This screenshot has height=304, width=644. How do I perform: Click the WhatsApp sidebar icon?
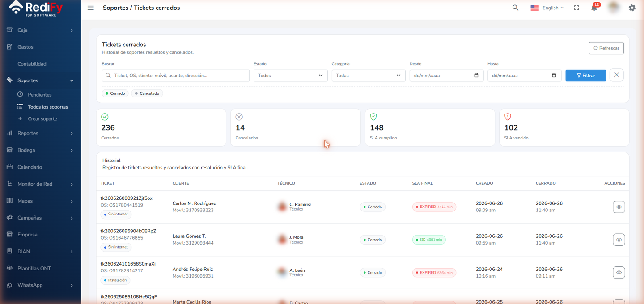(9, 285)
